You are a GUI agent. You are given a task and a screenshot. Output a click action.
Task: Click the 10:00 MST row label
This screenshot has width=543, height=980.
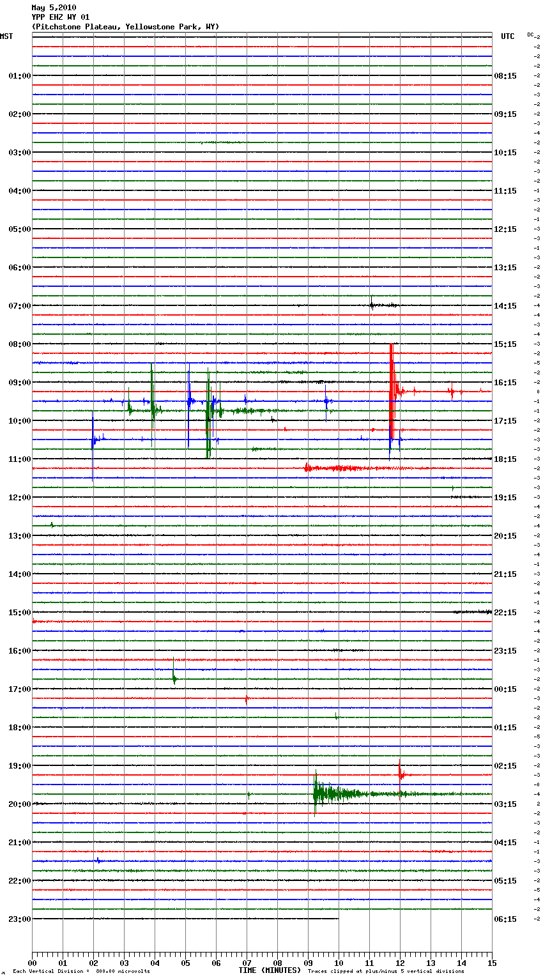click(20, 421)
